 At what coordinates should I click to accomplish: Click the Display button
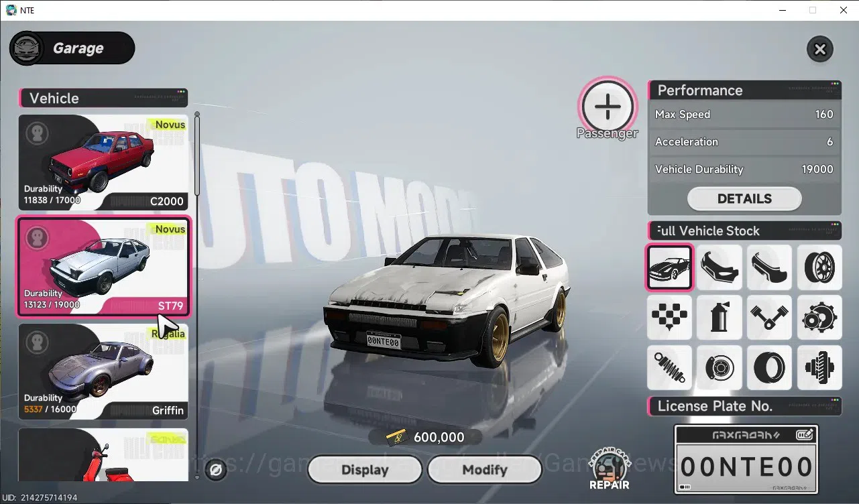point(365,470)
